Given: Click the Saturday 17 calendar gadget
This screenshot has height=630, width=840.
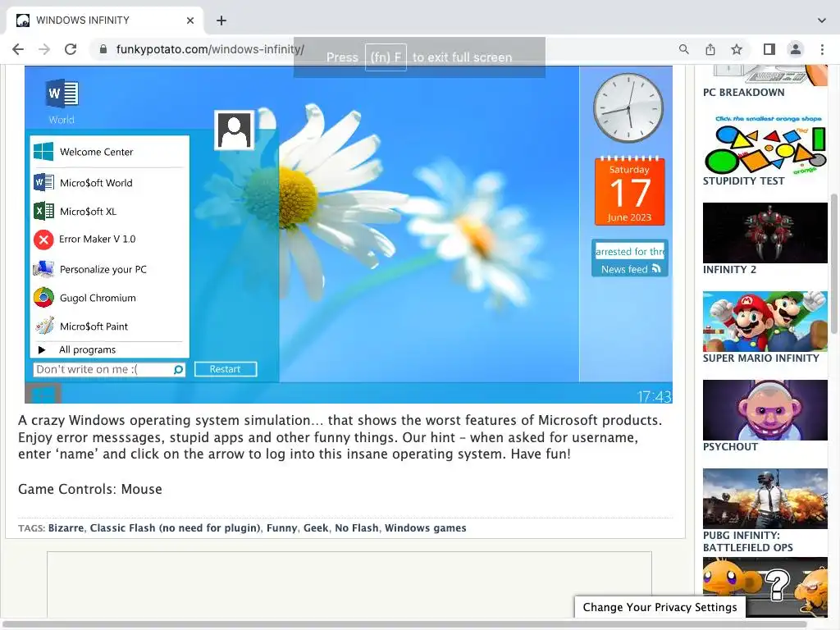Looking at the screenshot, I should 629,190.
